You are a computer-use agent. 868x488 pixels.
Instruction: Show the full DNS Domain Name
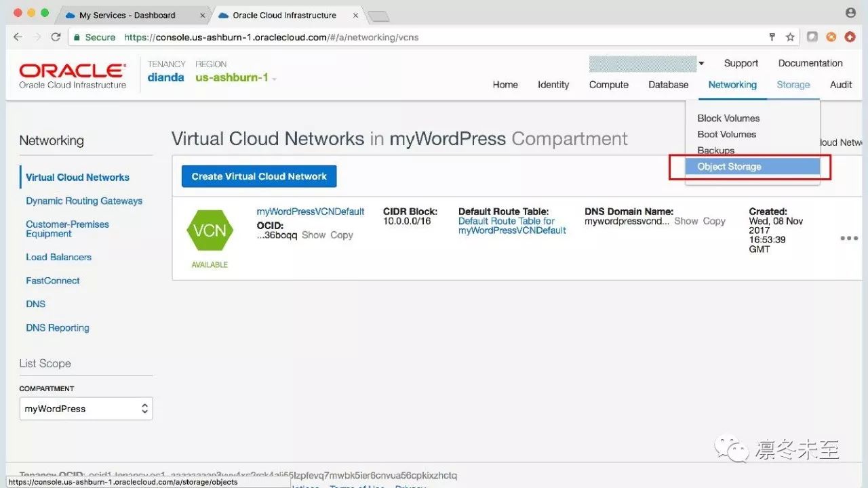686,222
